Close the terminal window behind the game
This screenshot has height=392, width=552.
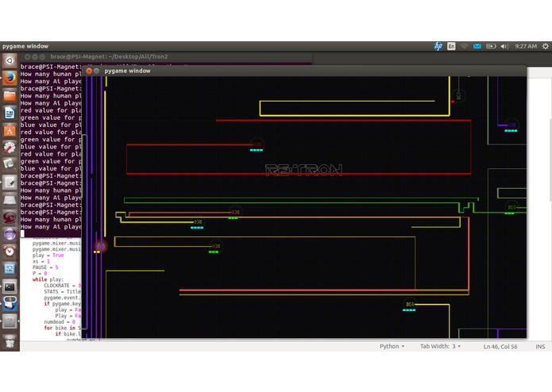coord(28,56)
